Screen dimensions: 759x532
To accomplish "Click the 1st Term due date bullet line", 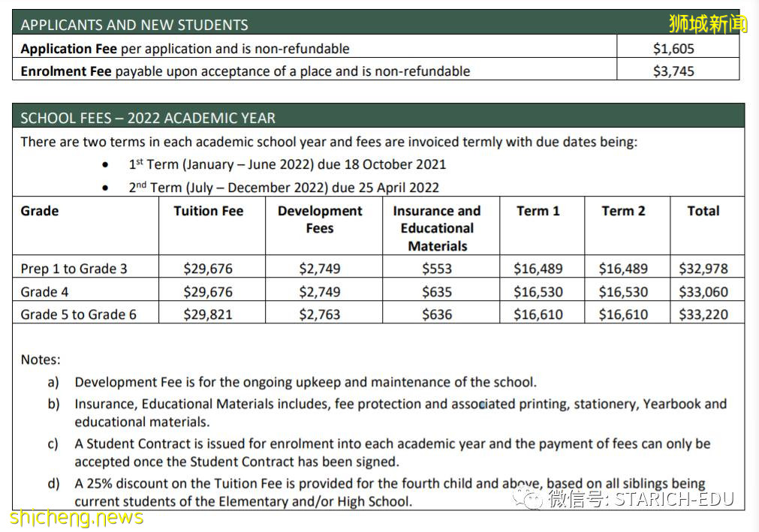I will pyautogui.click(x=287, y=164).
